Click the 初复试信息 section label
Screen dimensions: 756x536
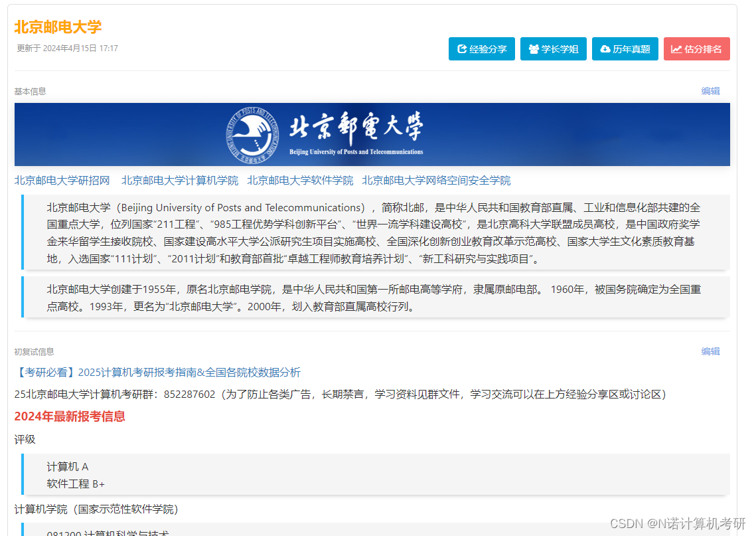point(34,352)
